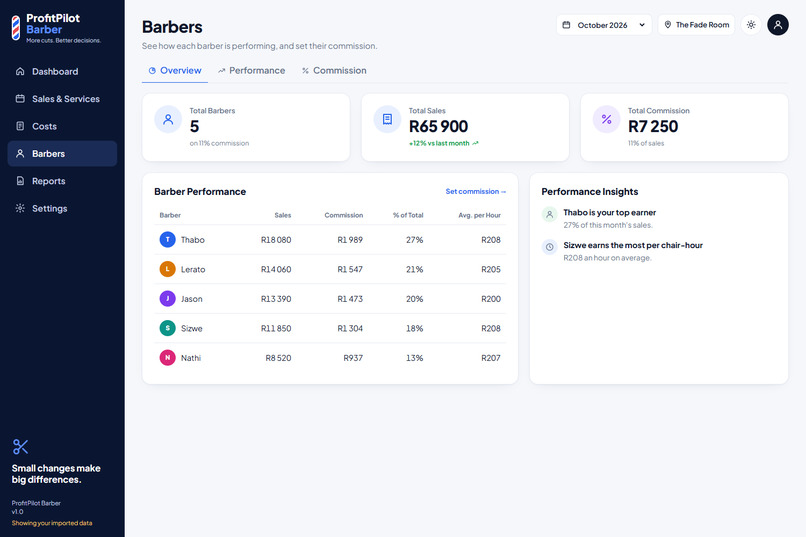Click the Avg. per Hour column header

pyautogui.click(x=480, y=215)
